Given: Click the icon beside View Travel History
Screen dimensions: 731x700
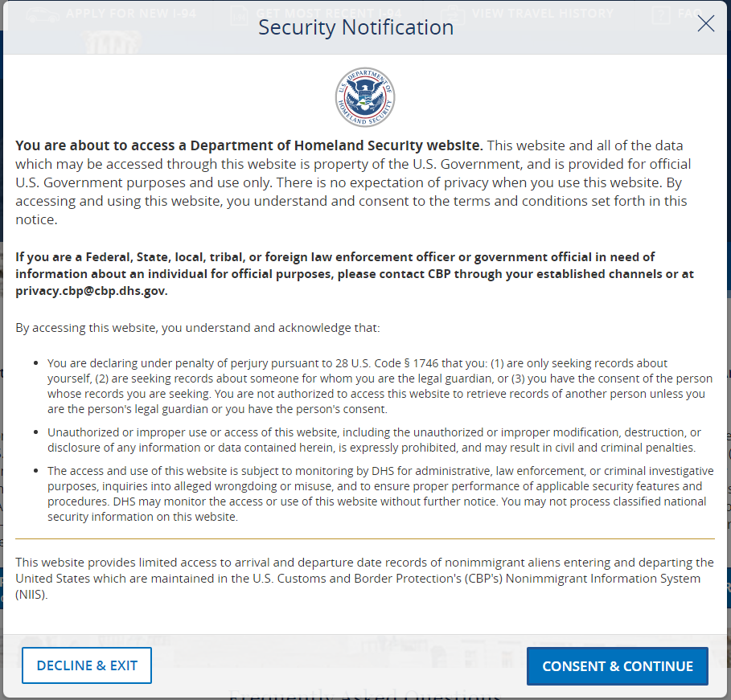Looking at the screenshot, I should (x=453, y=14).
